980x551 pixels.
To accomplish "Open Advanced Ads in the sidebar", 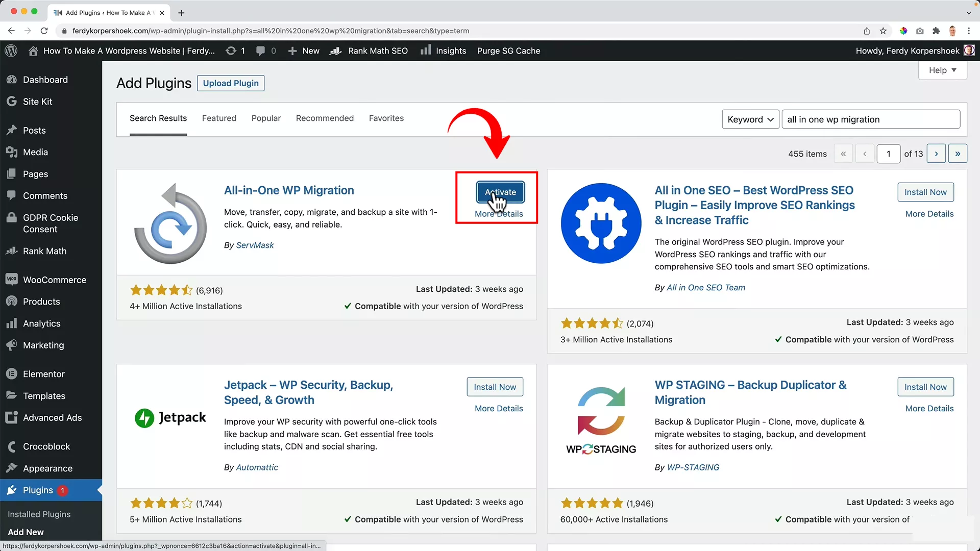I will pyautogui.click(x=52, y=418).
